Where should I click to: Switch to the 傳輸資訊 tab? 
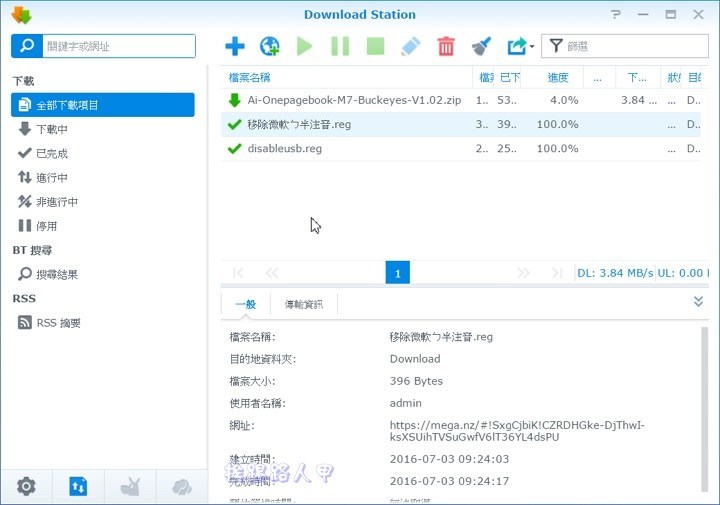tap(304, 304)
